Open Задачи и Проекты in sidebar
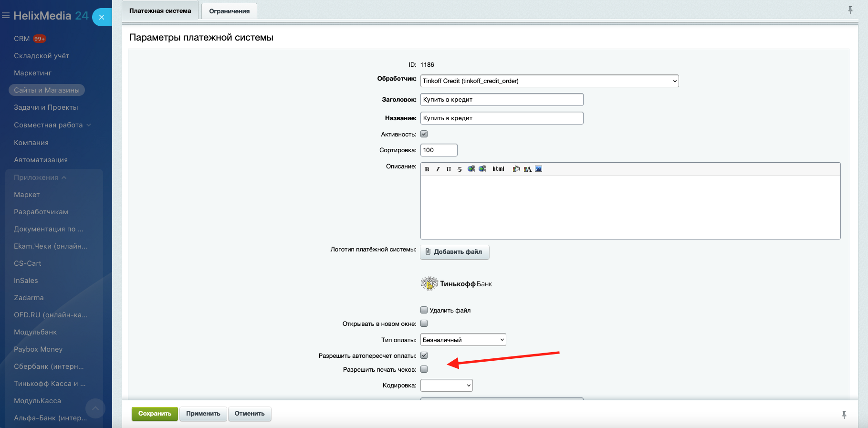The width and height of the screenshot is (868, 428). [46, 107]
